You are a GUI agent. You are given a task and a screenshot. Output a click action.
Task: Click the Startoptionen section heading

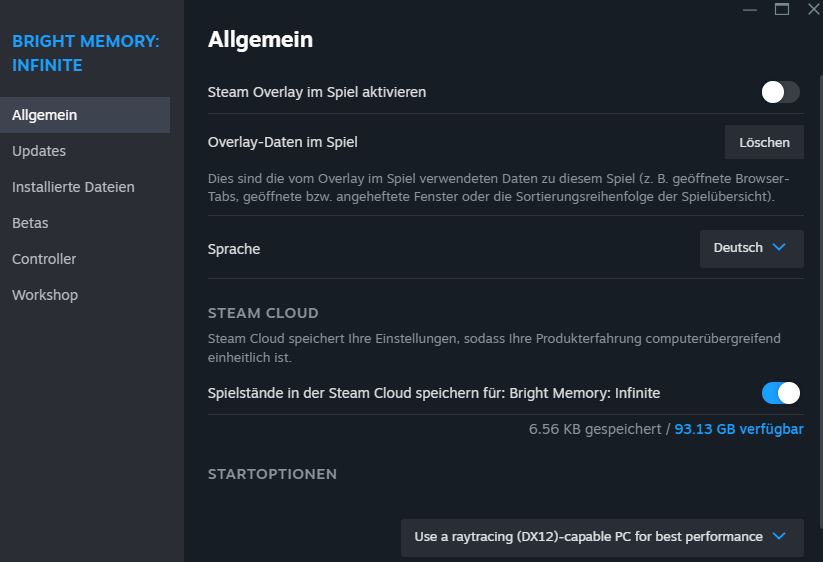[x=272, y=474]
